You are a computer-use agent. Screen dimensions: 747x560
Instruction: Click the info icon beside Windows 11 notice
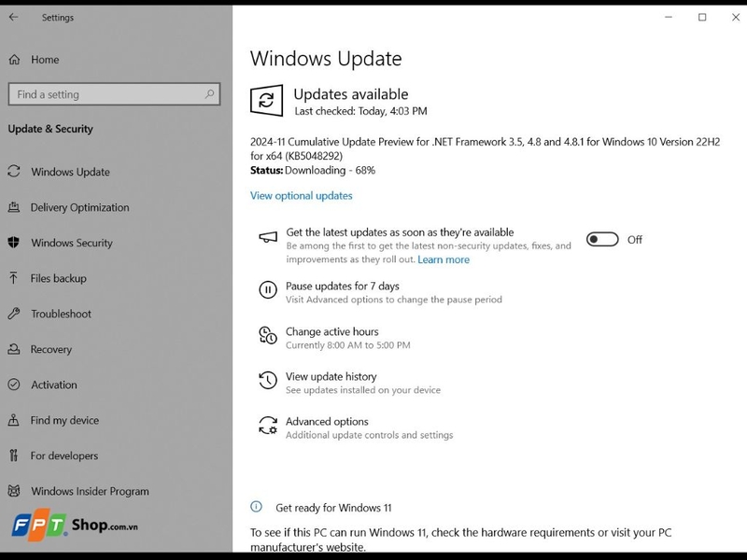pyautogui.click(x=256, y=506)
